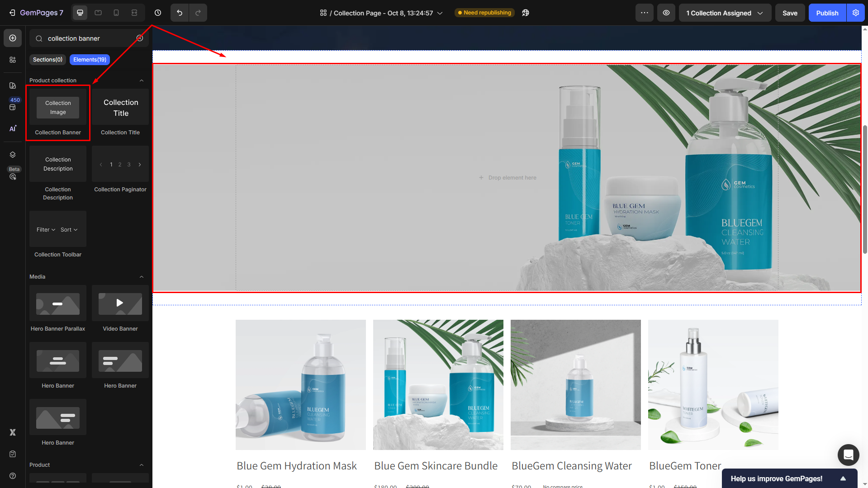
Task: Collapse the Media group
Action: (142, 277)
